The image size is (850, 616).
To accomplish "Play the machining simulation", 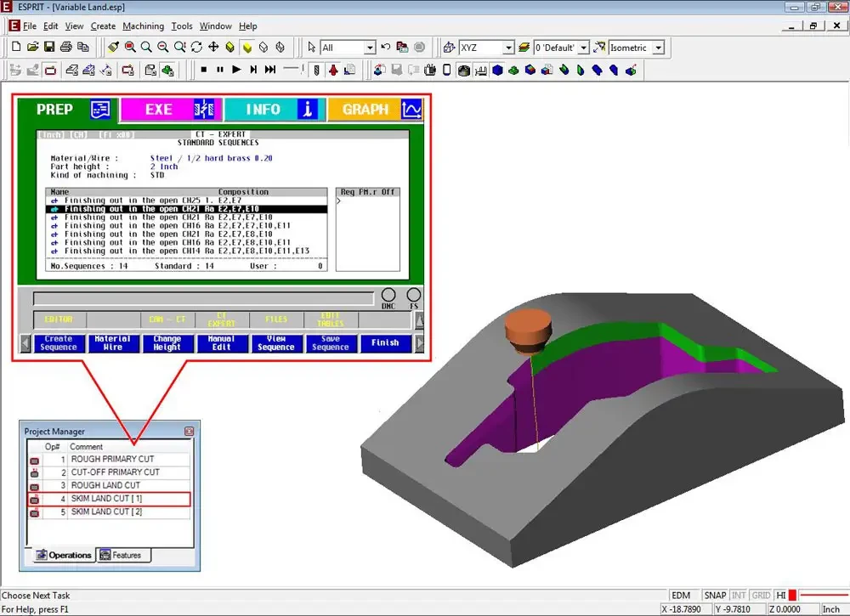I will 236,70.
